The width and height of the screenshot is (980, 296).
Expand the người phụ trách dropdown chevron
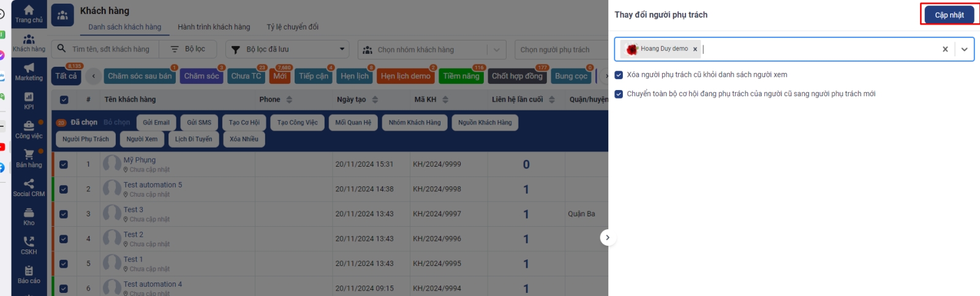tap(964, 49)
